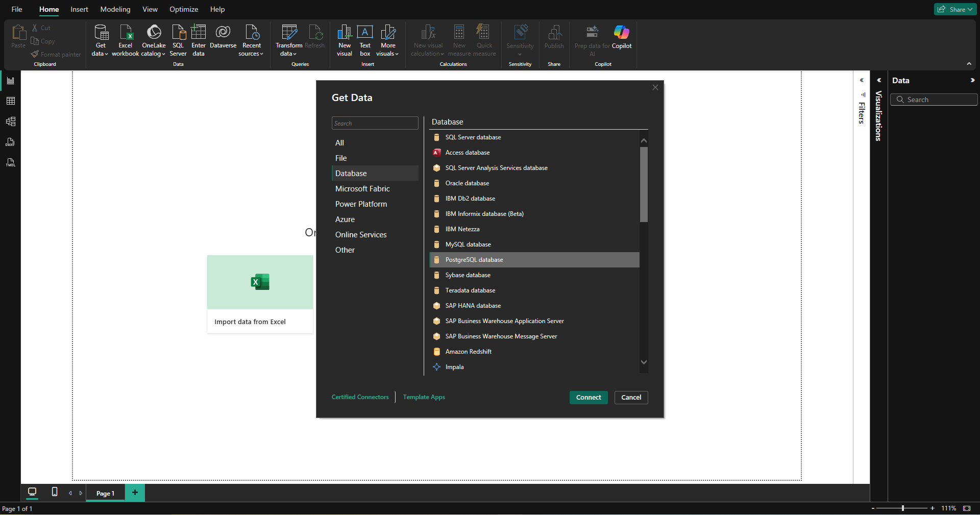Select the Microsoft Fabric category

tap(375, 189)
